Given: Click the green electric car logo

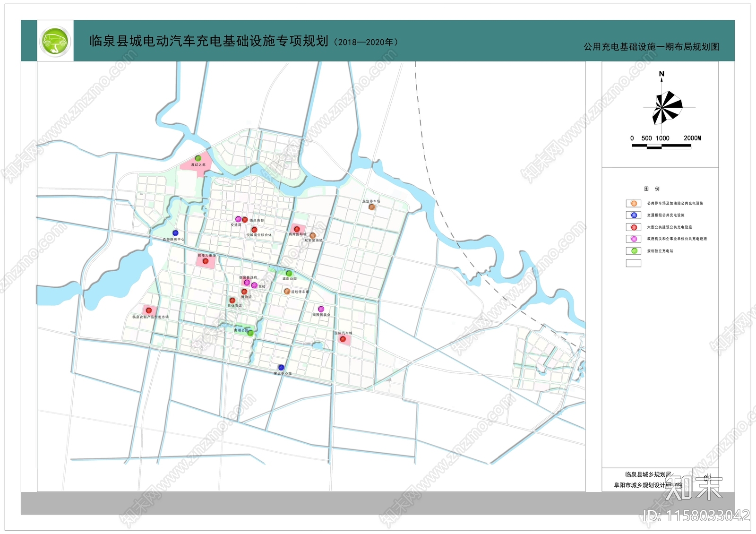Looking at the screenshot, I should (55, 41).
